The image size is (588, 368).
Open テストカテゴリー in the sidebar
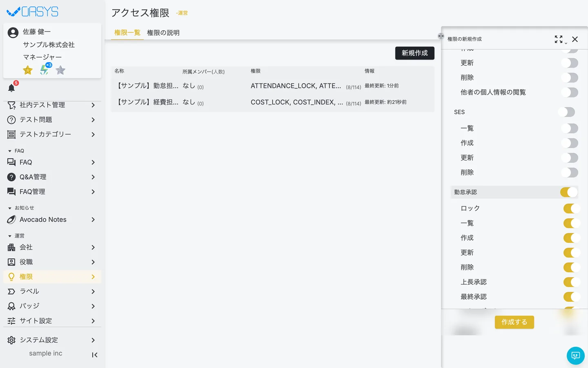(x=52, y=135)
